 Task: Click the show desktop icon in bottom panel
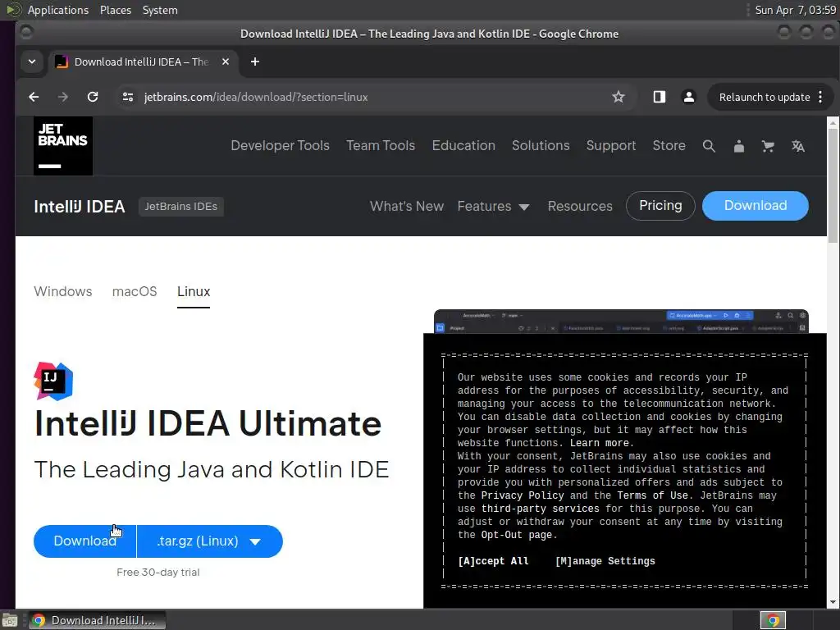(10, 620)
